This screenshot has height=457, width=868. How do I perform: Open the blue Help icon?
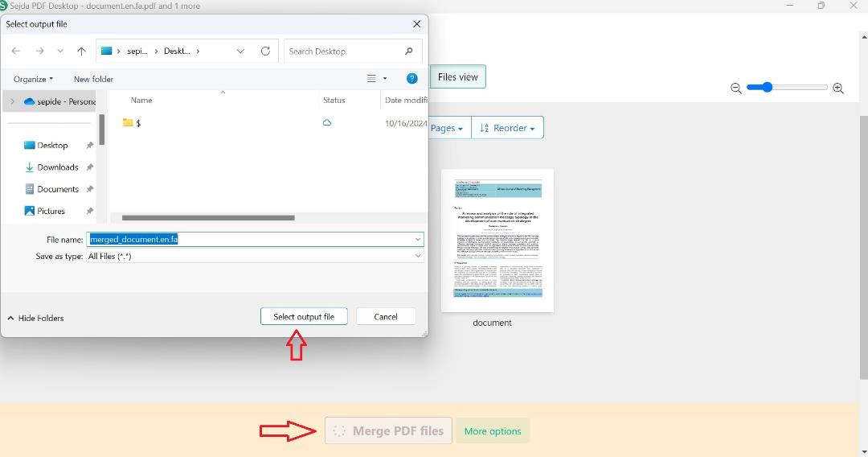pyautogui.click(x=411, y=79)
